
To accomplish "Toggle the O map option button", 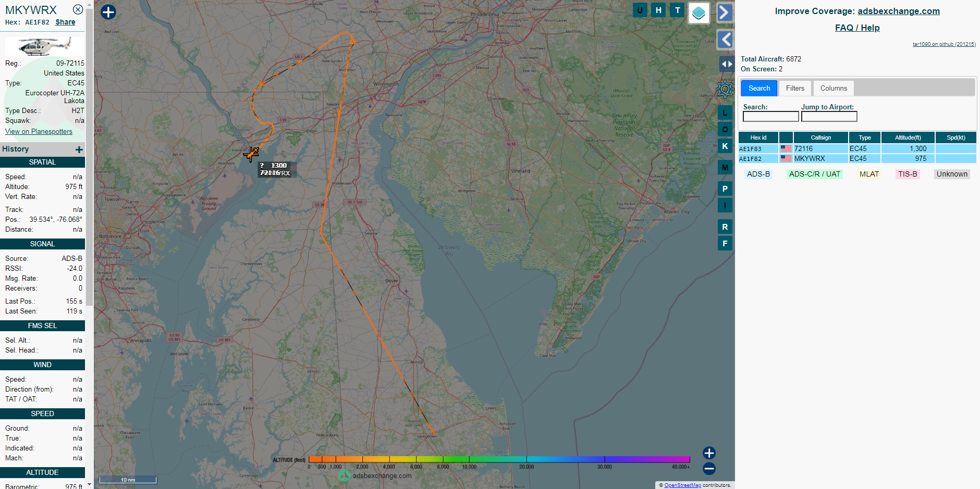I will pos(725,129).
